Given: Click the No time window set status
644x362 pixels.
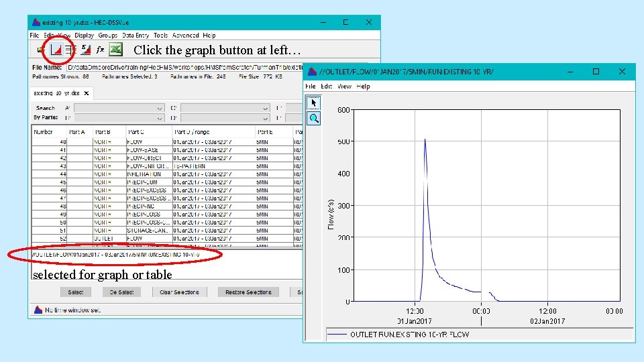Looking at the screenshot, I should (72, 310).
